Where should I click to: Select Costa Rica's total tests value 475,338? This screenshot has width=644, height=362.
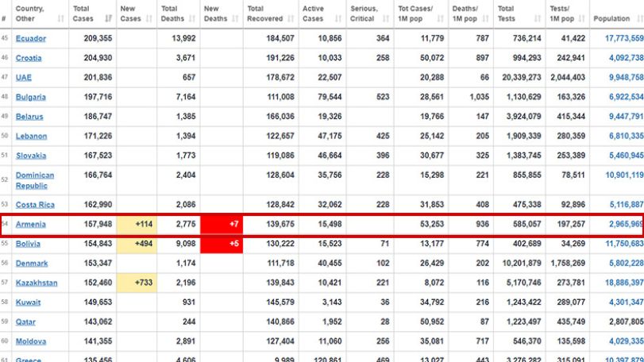tap(527, 205)
